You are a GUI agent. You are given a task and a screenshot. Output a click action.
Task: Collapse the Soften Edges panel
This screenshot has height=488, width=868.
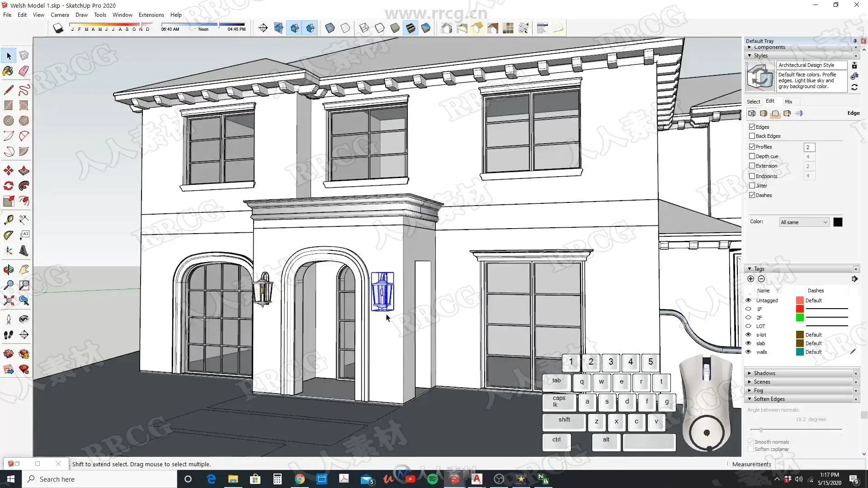pos(769,399)
